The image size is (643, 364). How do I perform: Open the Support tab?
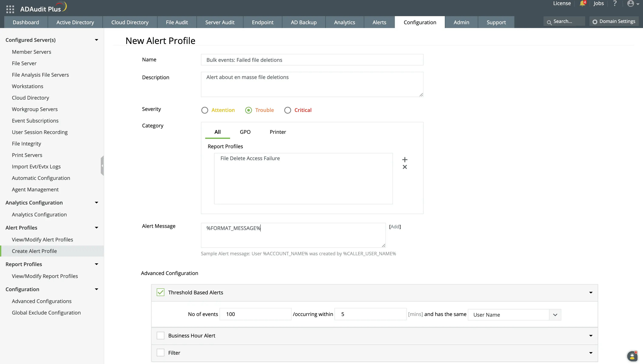(496, 22)
